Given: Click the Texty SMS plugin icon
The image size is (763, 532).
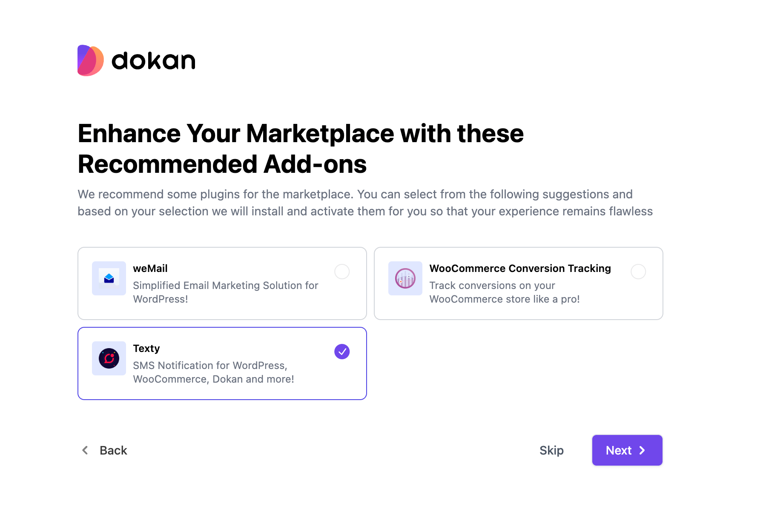Looking at the screenshot, I should coord(109,358).
